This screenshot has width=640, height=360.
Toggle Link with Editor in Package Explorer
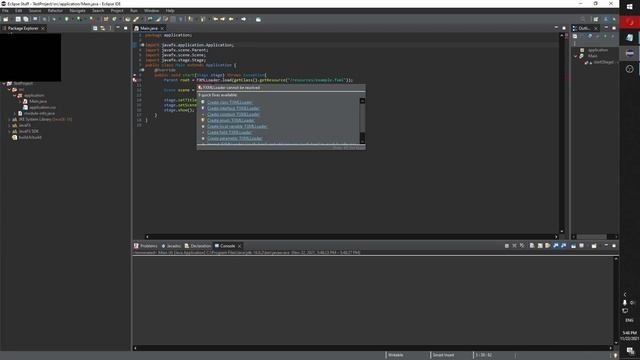tap(102, 28)
